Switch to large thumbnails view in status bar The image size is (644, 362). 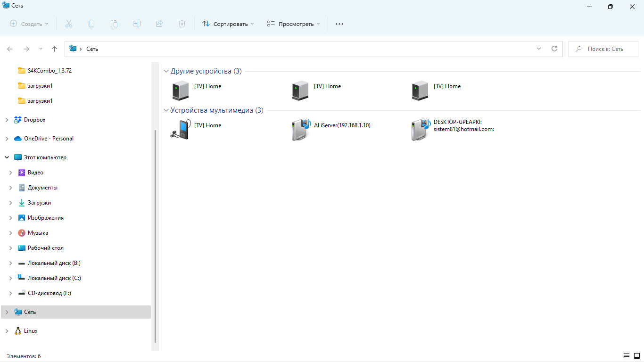(x=637, y=356)
